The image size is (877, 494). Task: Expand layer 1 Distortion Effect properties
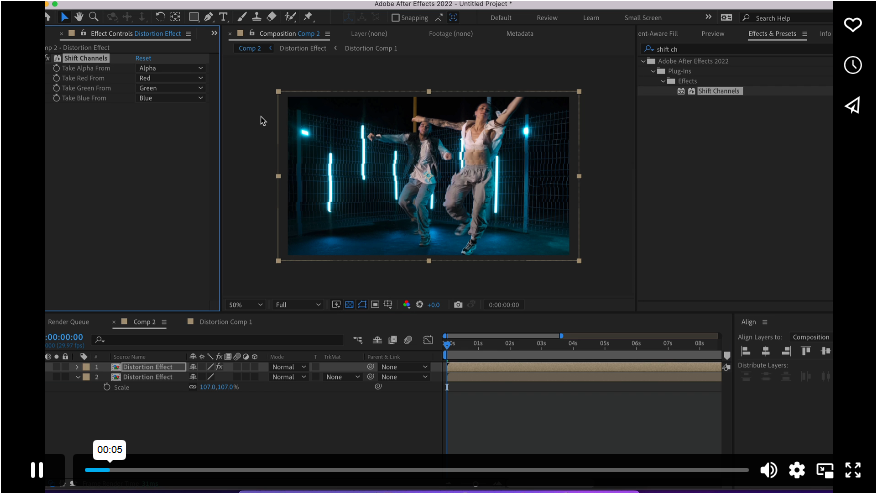point(77,367)
